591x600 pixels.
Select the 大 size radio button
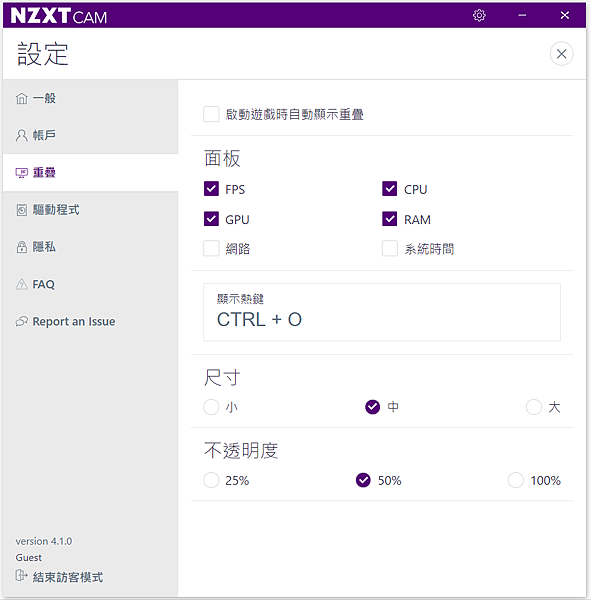[x=534, y=407]
